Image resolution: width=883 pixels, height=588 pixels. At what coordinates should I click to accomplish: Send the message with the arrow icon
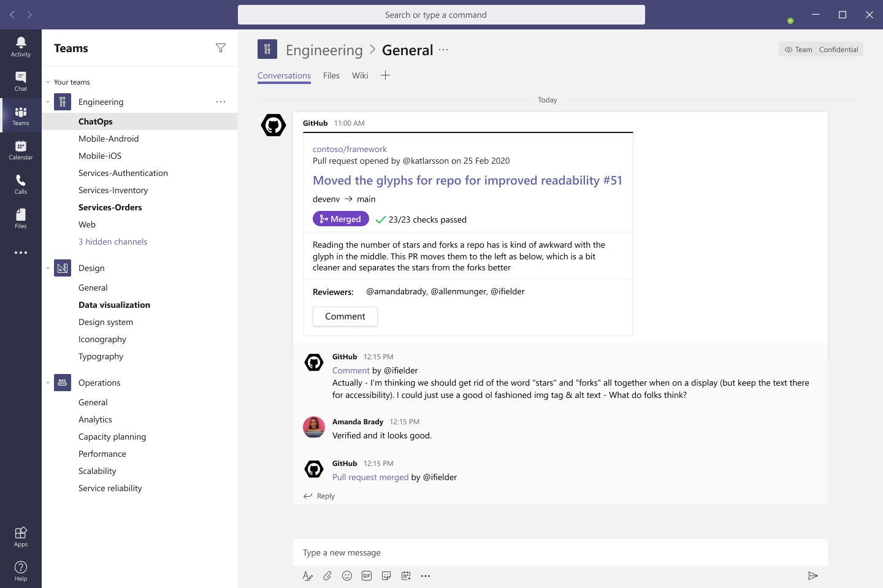(813, 576)
